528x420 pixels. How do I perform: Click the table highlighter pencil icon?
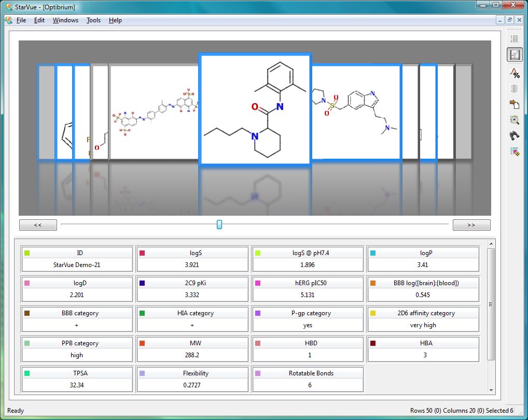(x=514, y=151)
